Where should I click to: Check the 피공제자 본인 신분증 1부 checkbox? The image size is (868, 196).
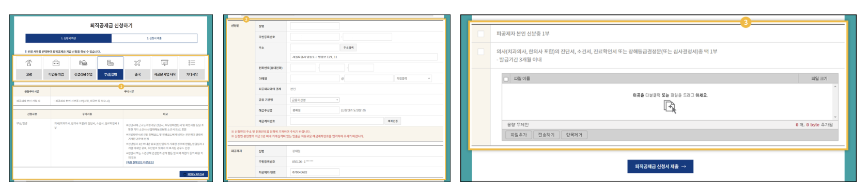point(481,34)
